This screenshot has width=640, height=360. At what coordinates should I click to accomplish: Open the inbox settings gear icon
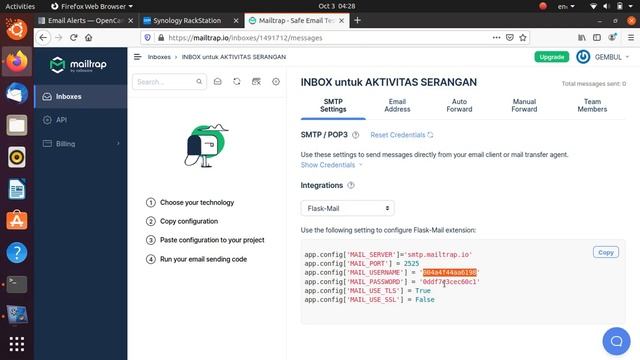click(276, 82)
